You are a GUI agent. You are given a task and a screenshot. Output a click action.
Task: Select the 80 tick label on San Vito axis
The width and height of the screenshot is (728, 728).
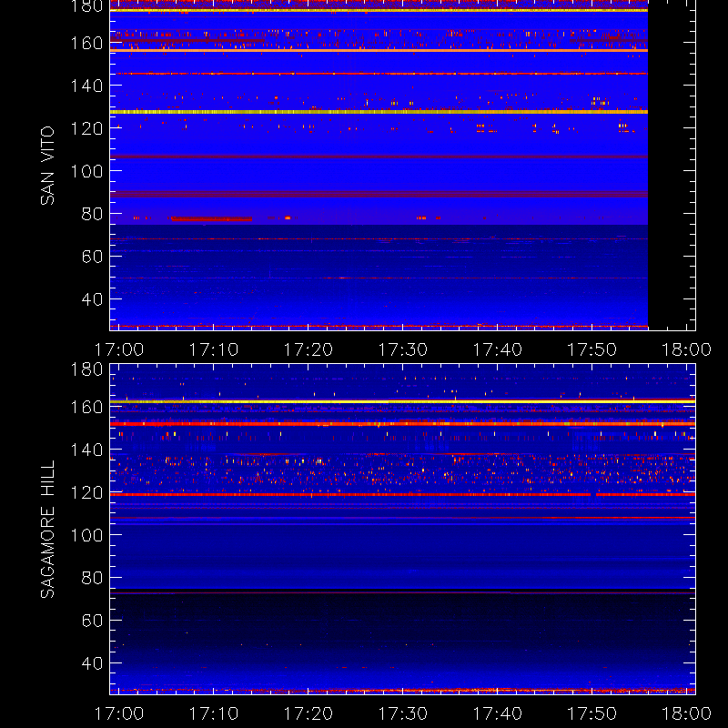92,214
